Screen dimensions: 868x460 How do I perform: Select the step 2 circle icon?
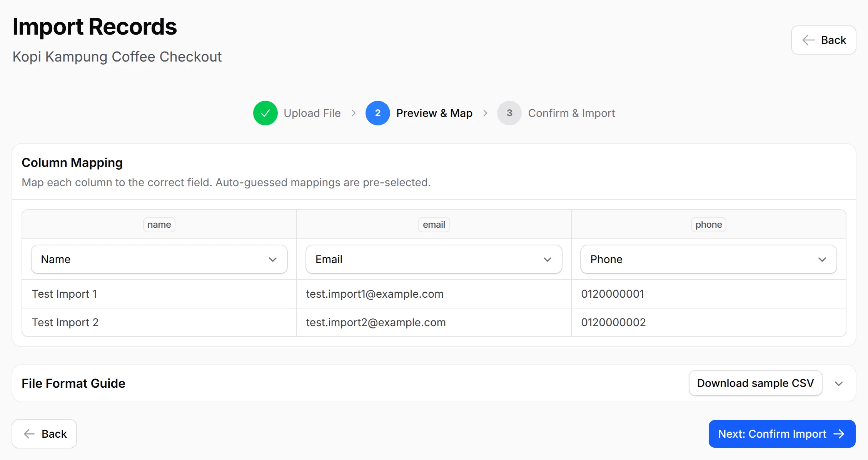click(377, 113)
